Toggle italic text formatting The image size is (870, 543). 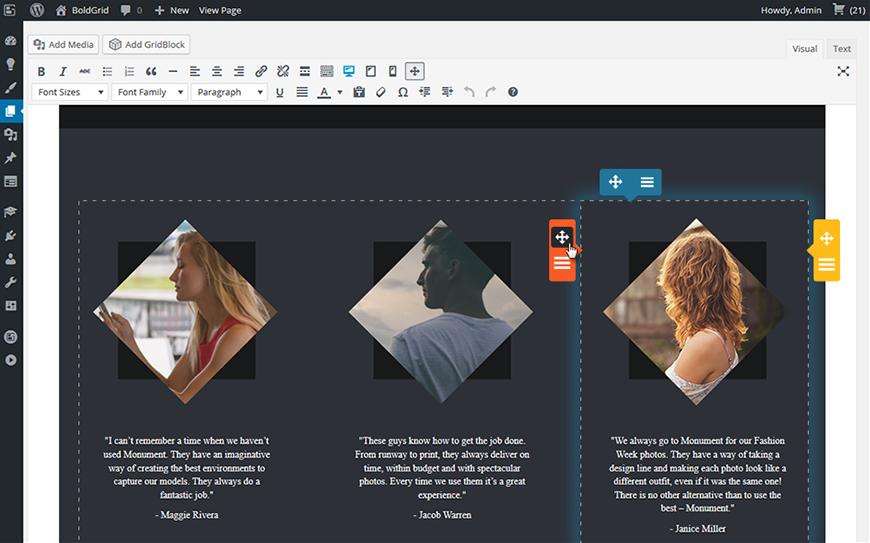click(x=63, y=71)
